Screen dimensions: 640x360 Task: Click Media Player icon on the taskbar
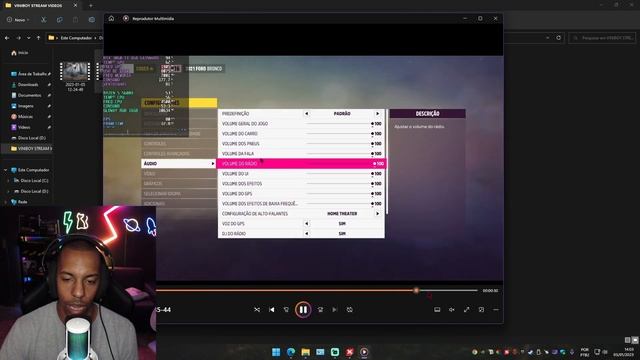[x=364, y=352]
